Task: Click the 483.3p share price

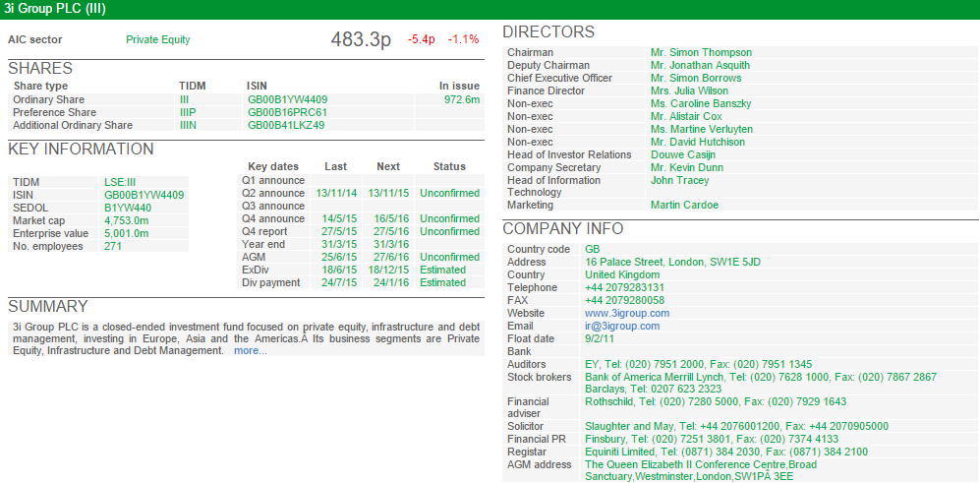Action: pos(361,39)
